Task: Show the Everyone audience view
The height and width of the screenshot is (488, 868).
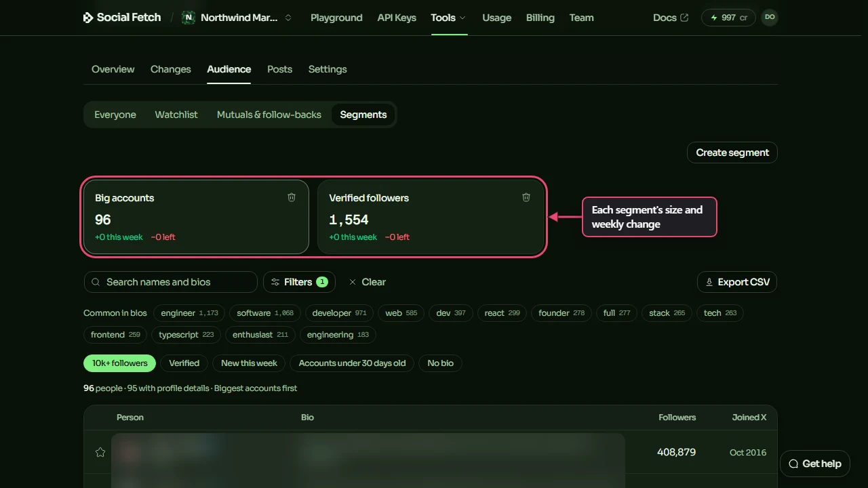Action: (x=115, y=115)
